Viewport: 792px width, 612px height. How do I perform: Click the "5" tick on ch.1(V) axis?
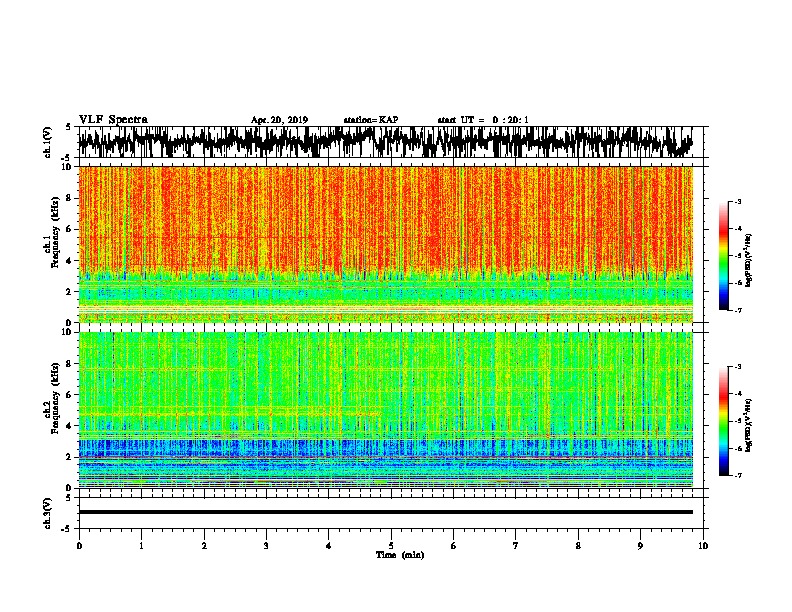pyautogui.click(x=69, y=127)
